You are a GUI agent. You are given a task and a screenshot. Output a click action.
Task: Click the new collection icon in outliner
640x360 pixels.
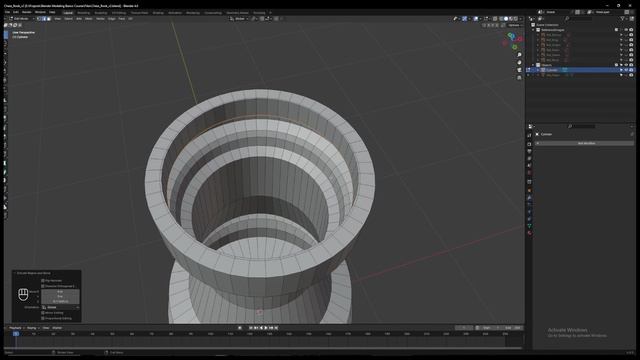pyautogui.click(x=632, y=19)
